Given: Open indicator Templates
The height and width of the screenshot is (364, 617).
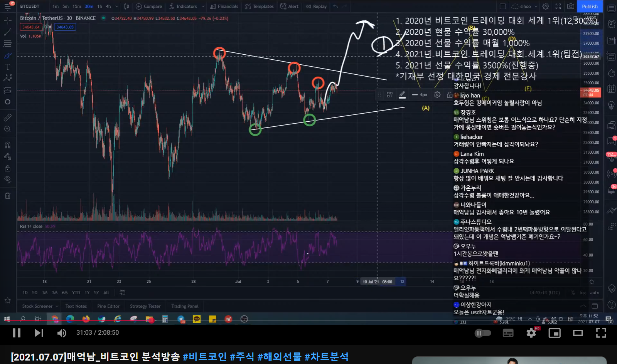Looking at the screenshot, I should click(x=259, y=7).
